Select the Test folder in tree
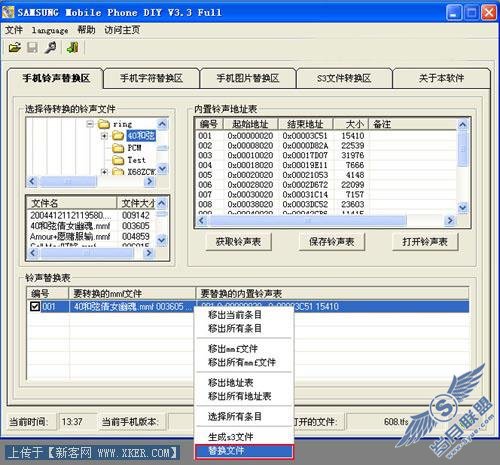 (x=129, y=160)
